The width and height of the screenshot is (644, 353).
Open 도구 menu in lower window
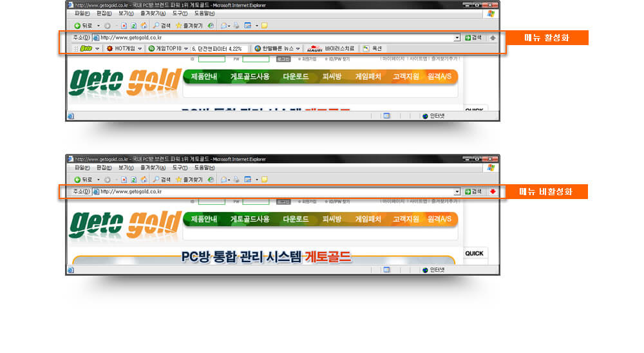pos(180,167)
